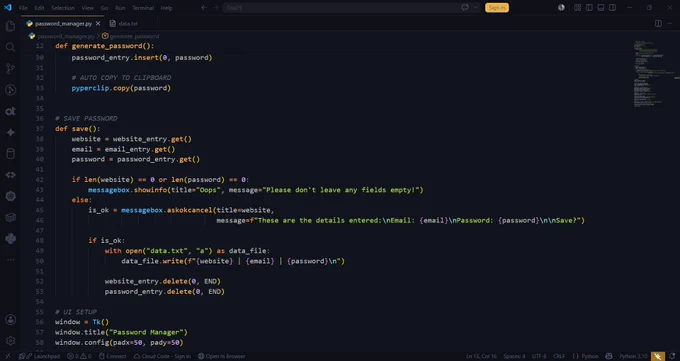Open more editor actions ellipsis
The width and height of the screenshot is (680, 361).
coord(670,23)
